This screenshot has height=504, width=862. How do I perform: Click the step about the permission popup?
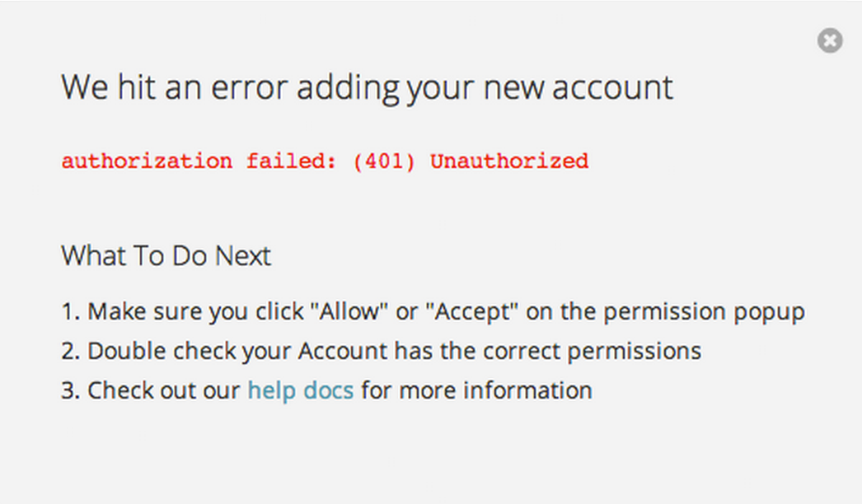point(433,312)
